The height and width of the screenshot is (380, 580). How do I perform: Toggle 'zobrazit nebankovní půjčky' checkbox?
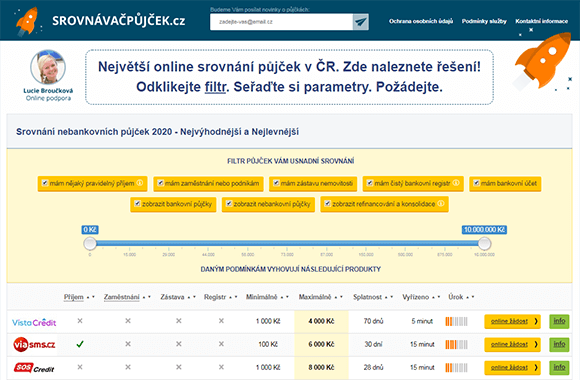tap(229, 204)
